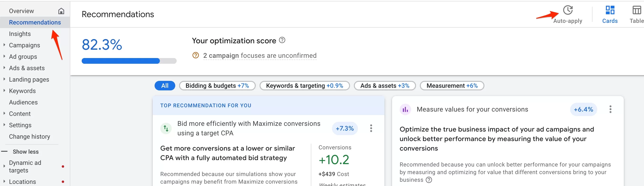Open three-dot menu on Maximize conversions card
The height and width of the screenshot is (186, 644).
pyautogui.click(x=371, y=128)
